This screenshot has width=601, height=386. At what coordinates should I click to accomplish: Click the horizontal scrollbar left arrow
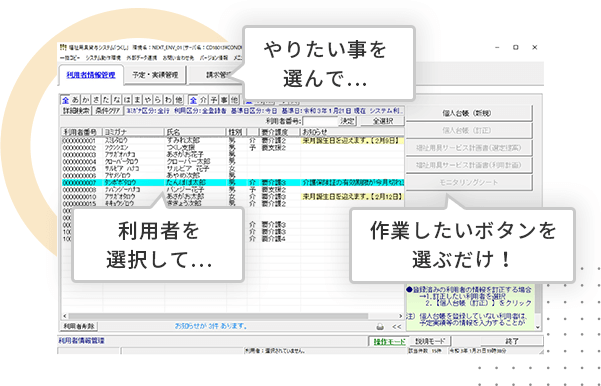(x=65, y=316)
